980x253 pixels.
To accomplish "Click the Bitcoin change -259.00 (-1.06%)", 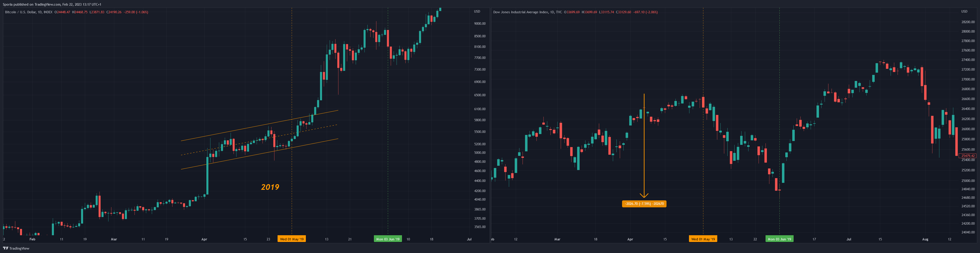I will tap(136, 12).
